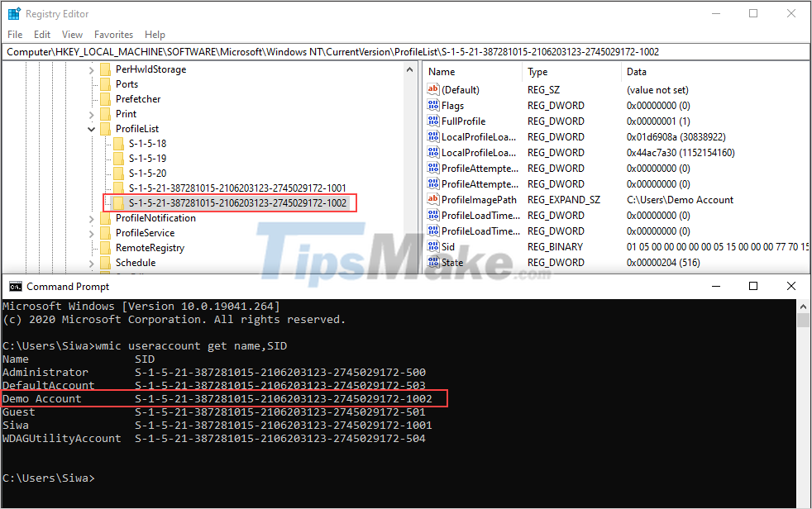The width and height of the screenshot is (812, 509).
Task: Click the folder icon of the ProfileList key
Action: (x=105, y=128)
